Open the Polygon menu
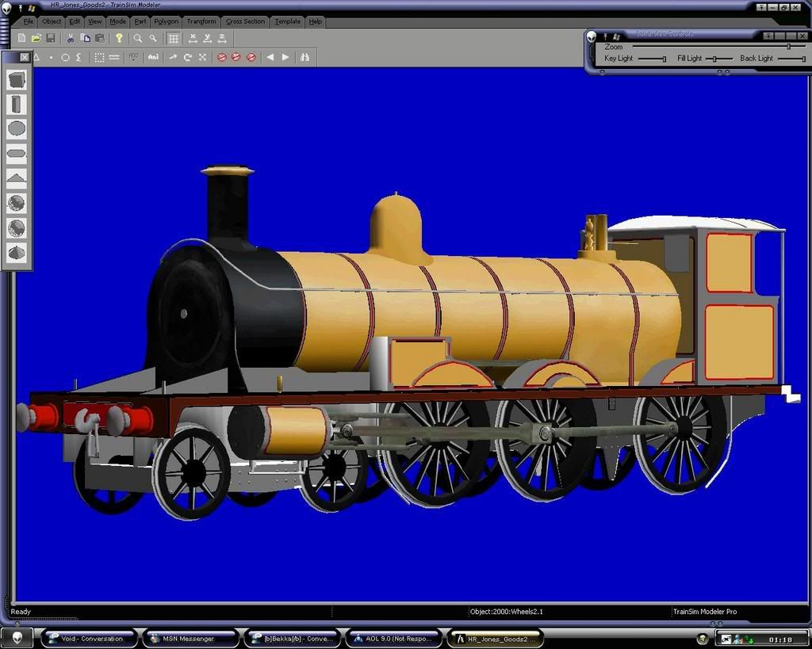 pos(166,21)
